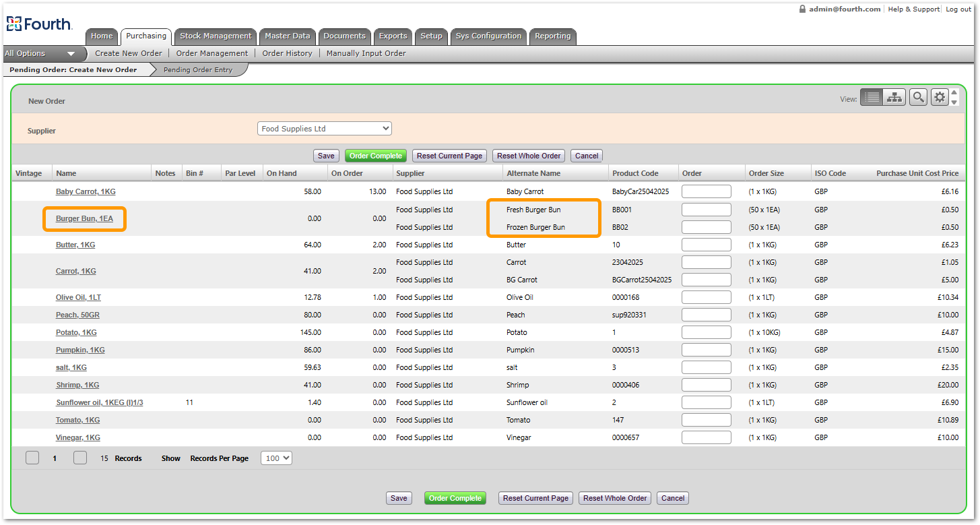Open the Burger Bun, 1EA link
The width and height of the screenshot is (980, 525).
point(84,218)
